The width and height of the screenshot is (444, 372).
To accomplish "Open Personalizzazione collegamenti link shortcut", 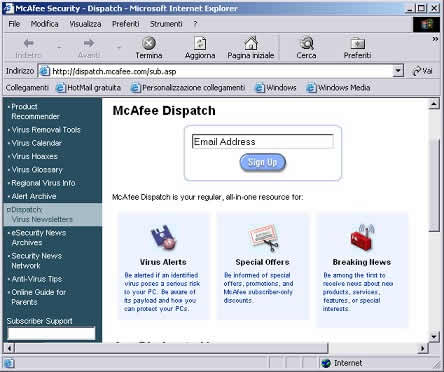I will [x=188, y=88].
